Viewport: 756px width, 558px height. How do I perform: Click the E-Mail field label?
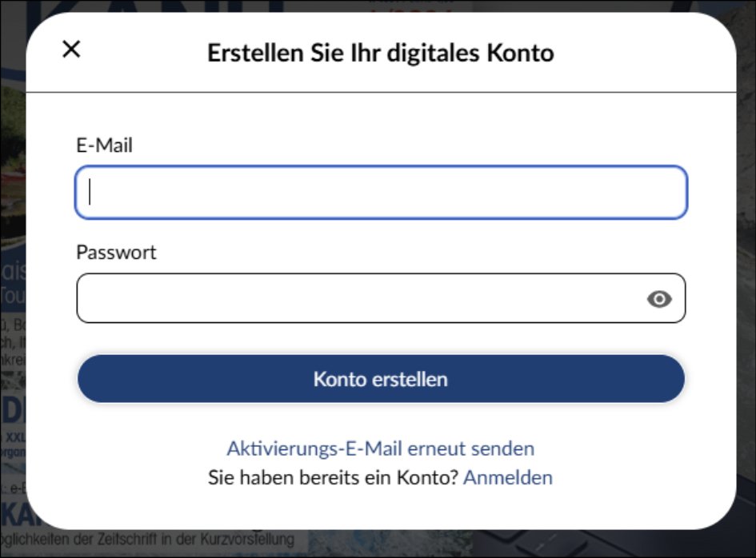(104, 145)
